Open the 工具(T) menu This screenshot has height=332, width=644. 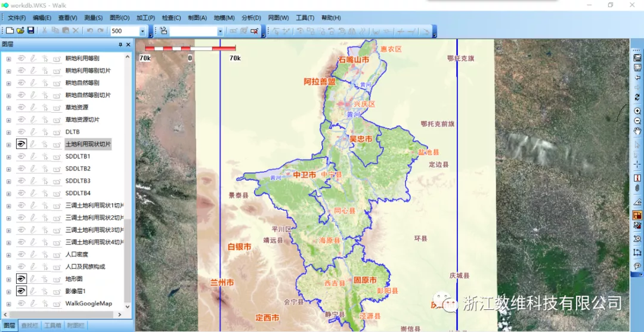coord(305,18)
